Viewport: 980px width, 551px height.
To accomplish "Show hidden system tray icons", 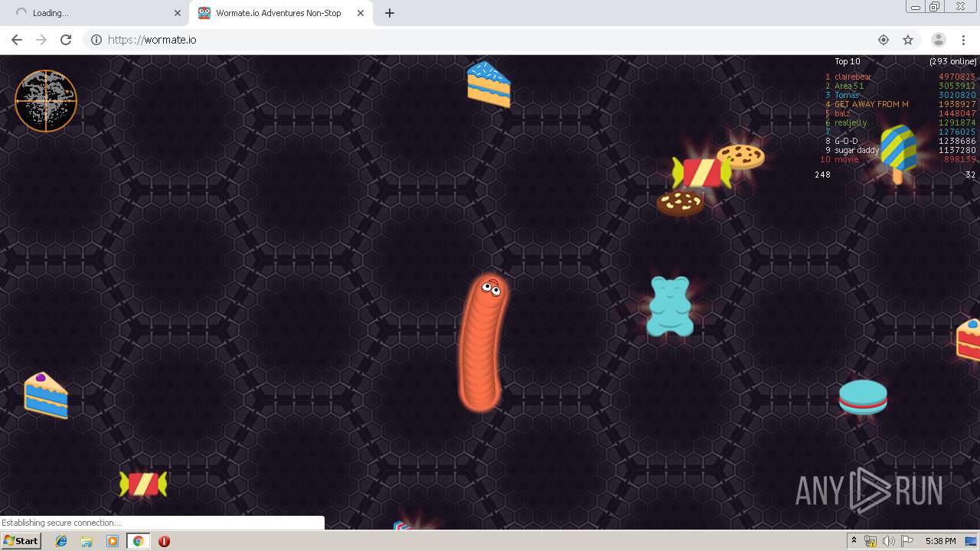I will click(x=854, y=541).
